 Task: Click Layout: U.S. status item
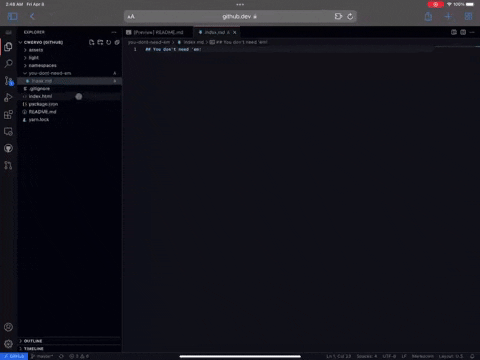[451, 356]
